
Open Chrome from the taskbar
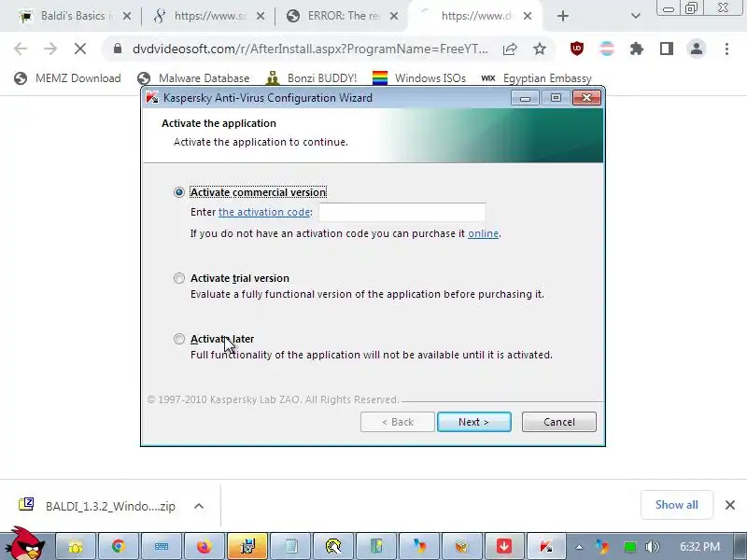tap(119, 546)
